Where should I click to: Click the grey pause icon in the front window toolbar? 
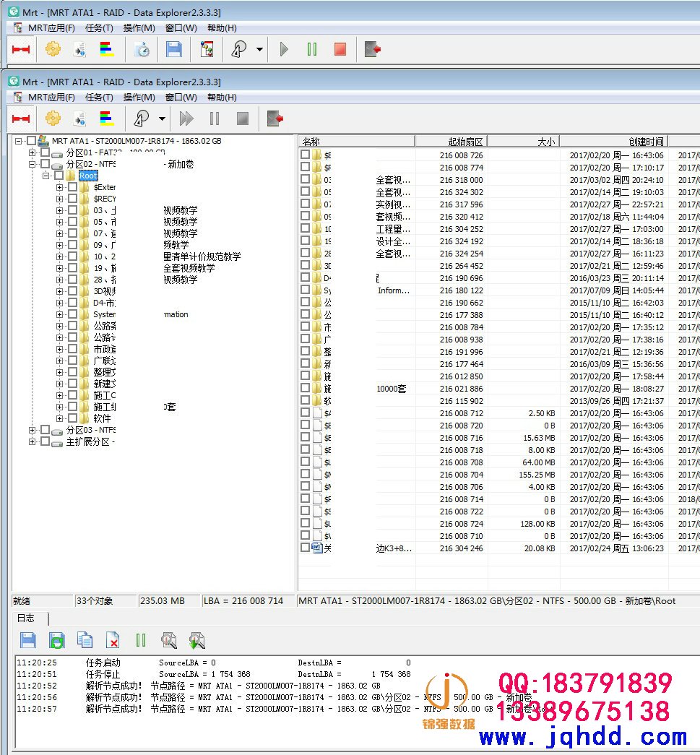[215, 118]
